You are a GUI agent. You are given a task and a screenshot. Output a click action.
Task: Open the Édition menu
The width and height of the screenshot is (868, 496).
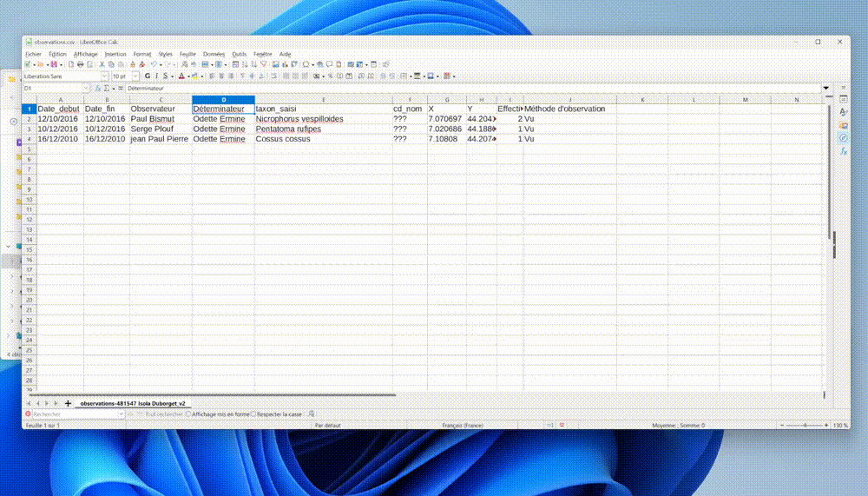(x=57, y=55)
